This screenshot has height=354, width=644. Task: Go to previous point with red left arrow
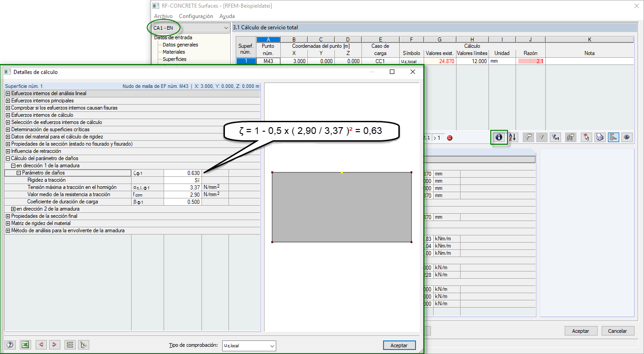[x=41, y=345]
